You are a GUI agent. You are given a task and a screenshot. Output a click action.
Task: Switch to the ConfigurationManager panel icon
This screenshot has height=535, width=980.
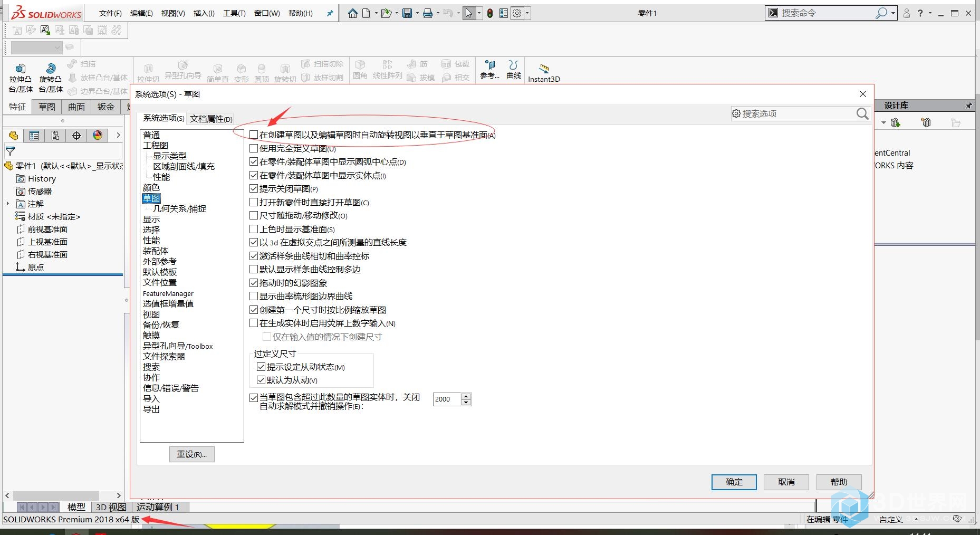[x=55, y=136]
